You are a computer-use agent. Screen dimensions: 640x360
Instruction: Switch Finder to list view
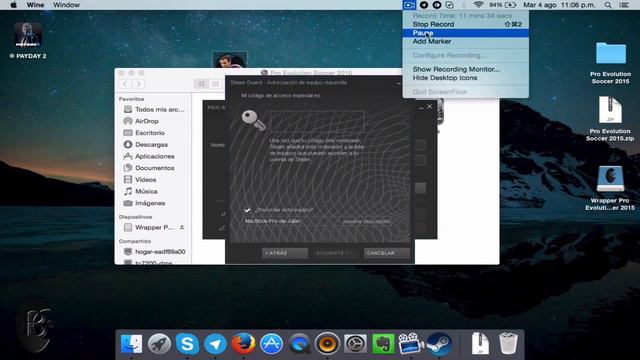pos(215,84)
